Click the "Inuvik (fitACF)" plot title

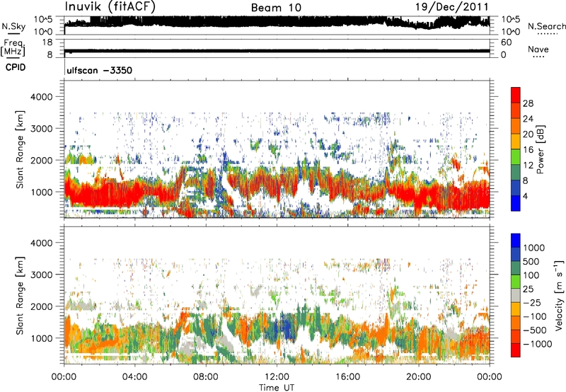[x=110, y=6]
